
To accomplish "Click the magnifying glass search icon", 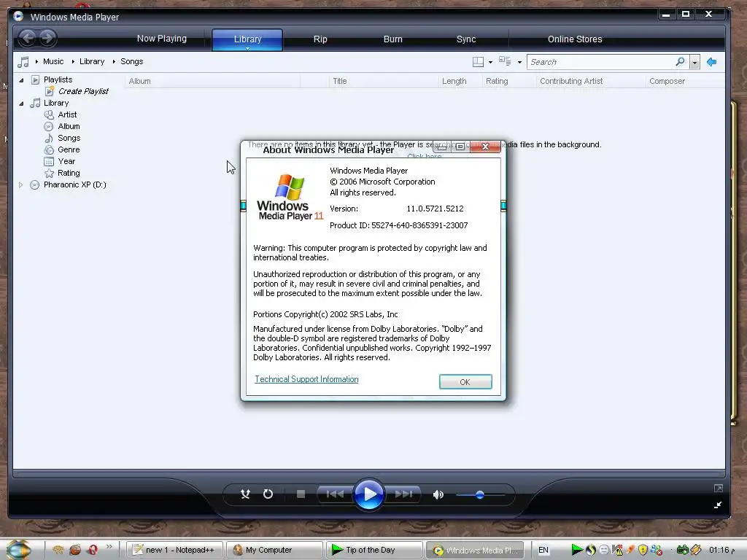I will 680,61.
